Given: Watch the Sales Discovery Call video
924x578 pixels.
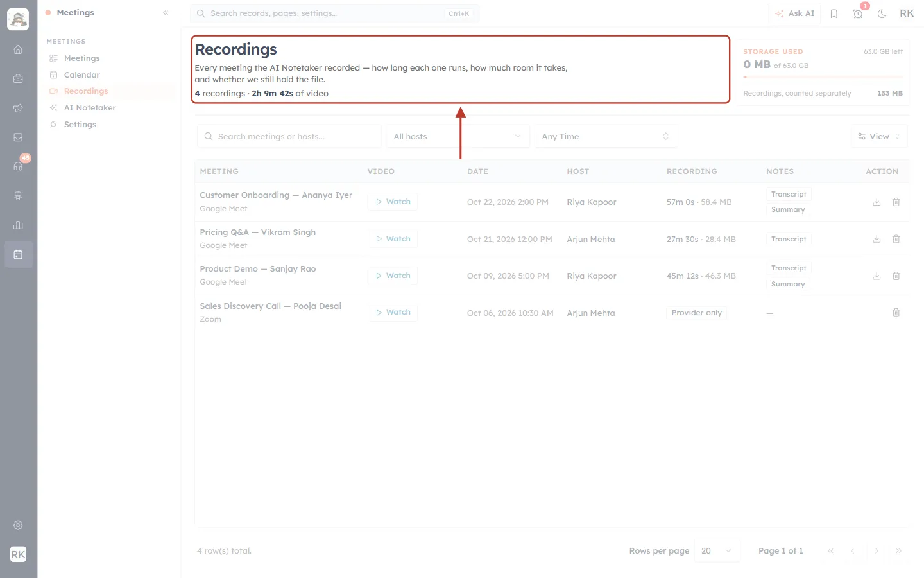Looking at the screenshot, I should (x=393, y=312).
